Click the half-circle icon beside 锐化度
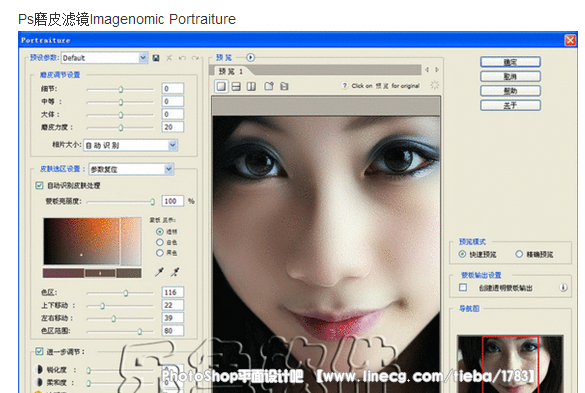Viewport: 585px width, 393px height. pos(38,369)
